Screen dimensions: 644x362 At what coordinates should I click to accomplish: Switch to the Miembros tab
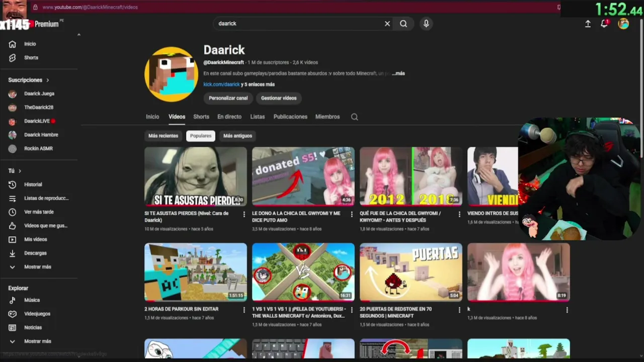pyautogui.click(x=328, y=117)
